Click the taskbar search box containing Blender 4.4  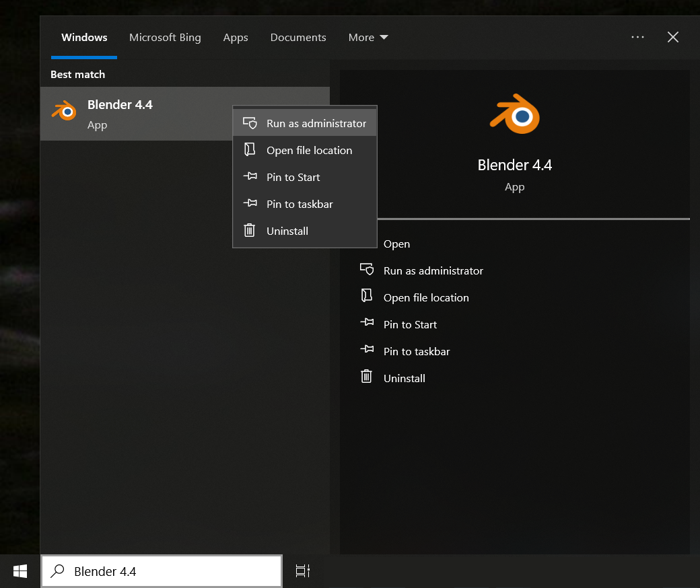coord(162,571)
